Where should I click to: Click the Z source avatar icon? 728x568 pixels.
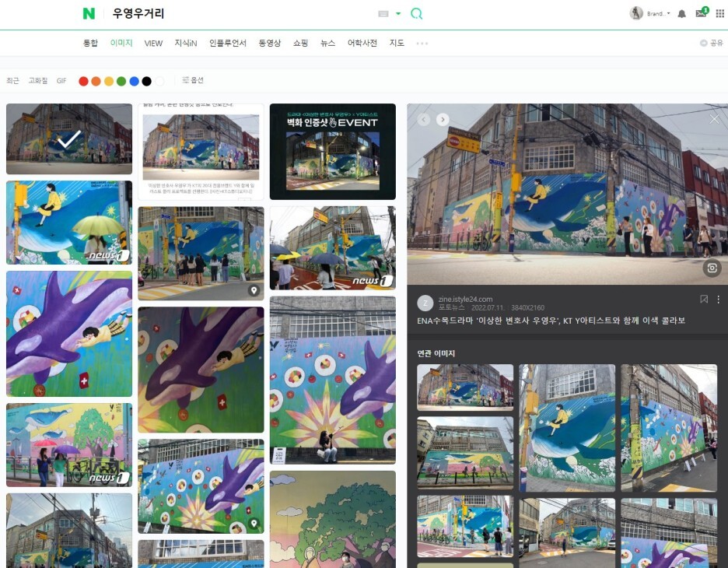[x=425, y=303]
